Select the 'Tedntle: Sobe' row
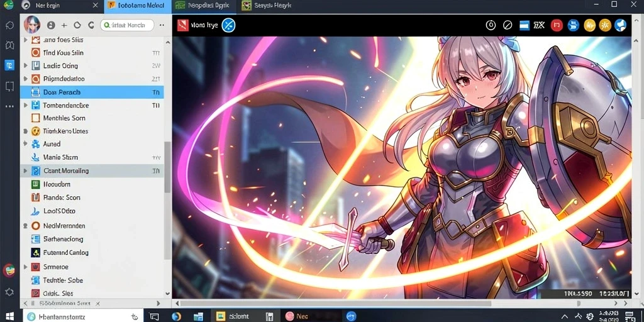 [x=92, y=280]
